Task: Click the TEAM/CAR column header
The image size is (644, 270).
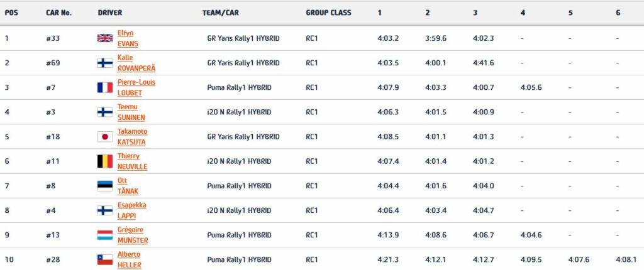Action: 220,13
